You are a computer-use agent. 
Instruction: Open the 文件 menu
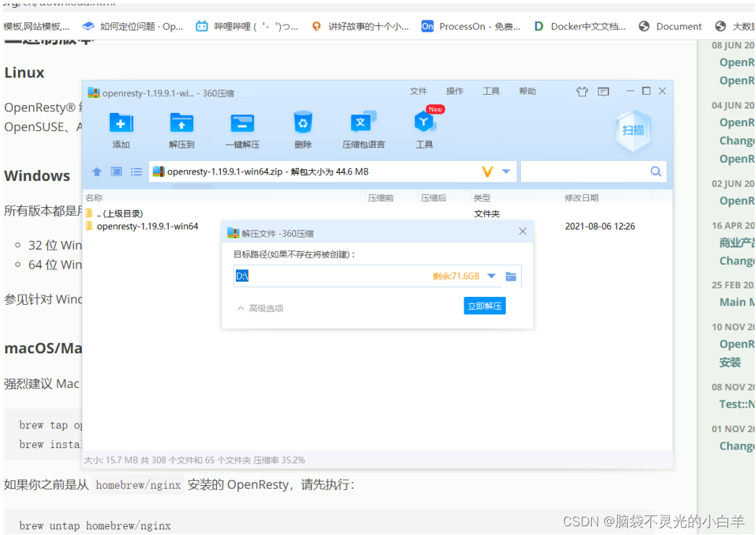tap(418, 91)
